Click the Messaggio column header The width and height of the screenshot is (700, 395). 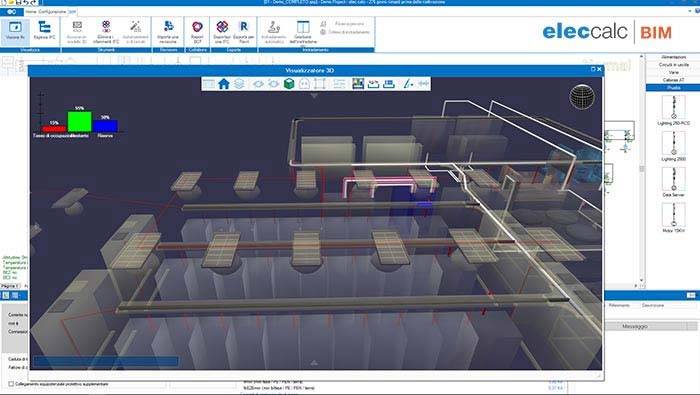click(635, 327)
